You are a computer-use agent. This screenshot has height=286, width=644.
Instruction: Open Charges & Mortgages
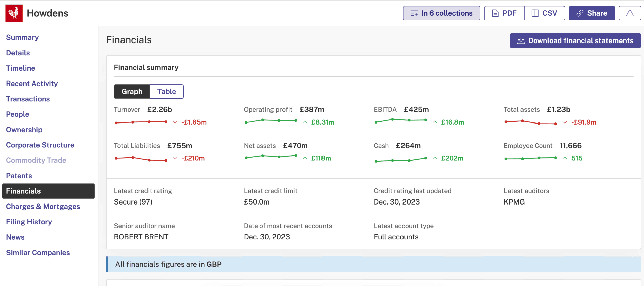(x=43, y=206)
